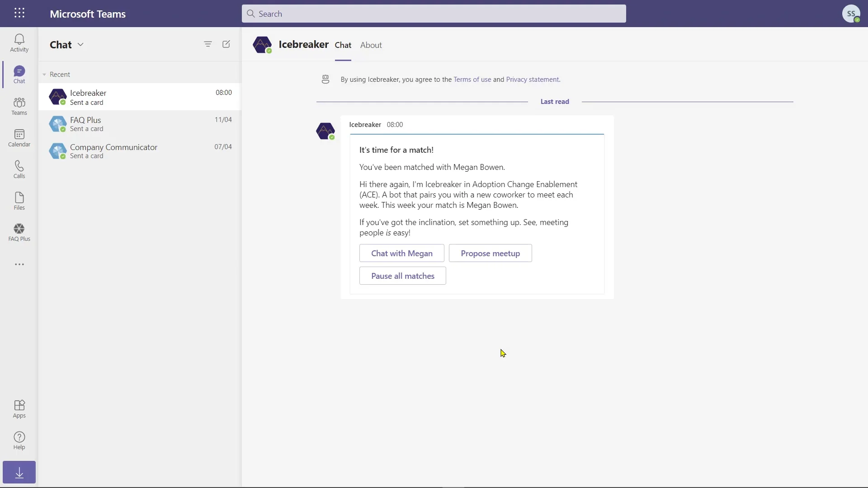Focus the Search input field
Viewport: 868px width, 488px height.
[434, 14]
